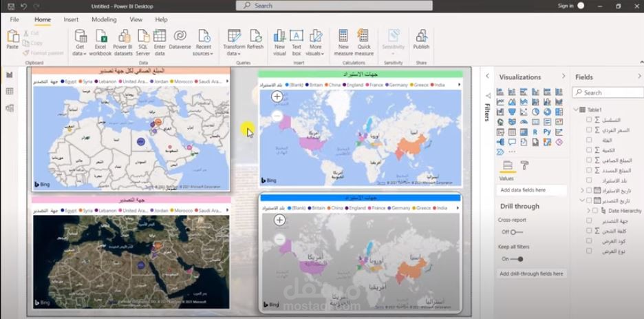
Task: Click the Fields pane Search box
Action: [x=608, y=92]
